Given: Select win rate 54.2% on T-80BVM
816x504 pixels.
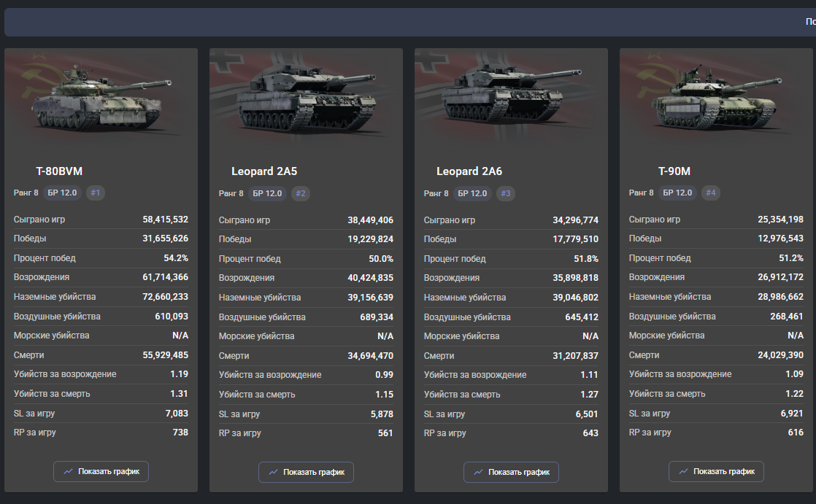Looking at the screenshot, I should [x=176, y=258].
